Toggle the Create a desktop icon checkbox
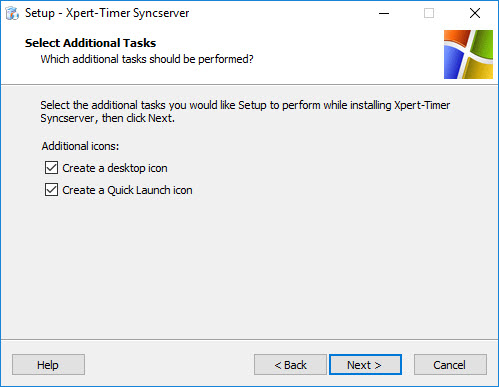This screenshot has width=499, height=387. point(51,168)
